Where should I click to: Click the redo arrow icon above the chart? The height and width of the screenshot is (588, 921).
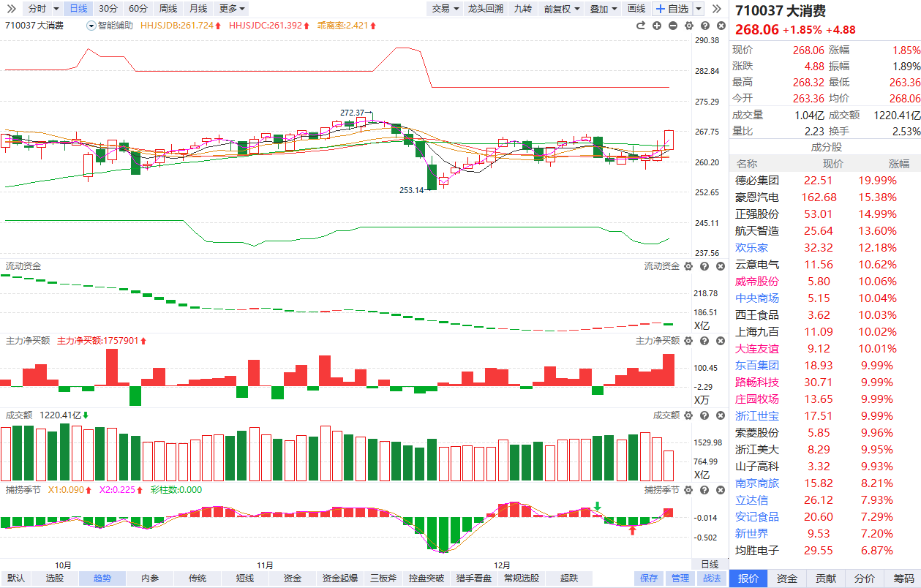[641, 26]
